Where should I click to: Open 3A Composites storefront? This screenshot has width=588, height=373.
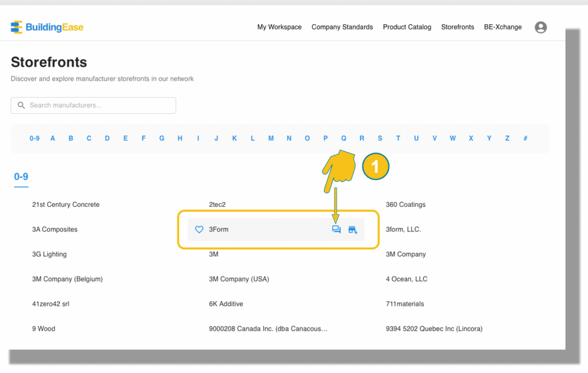point(55,229)
